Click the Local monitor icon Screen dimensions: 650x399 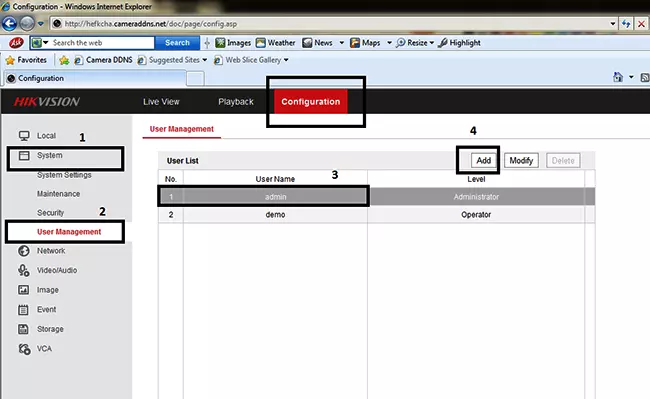(24, 135)
